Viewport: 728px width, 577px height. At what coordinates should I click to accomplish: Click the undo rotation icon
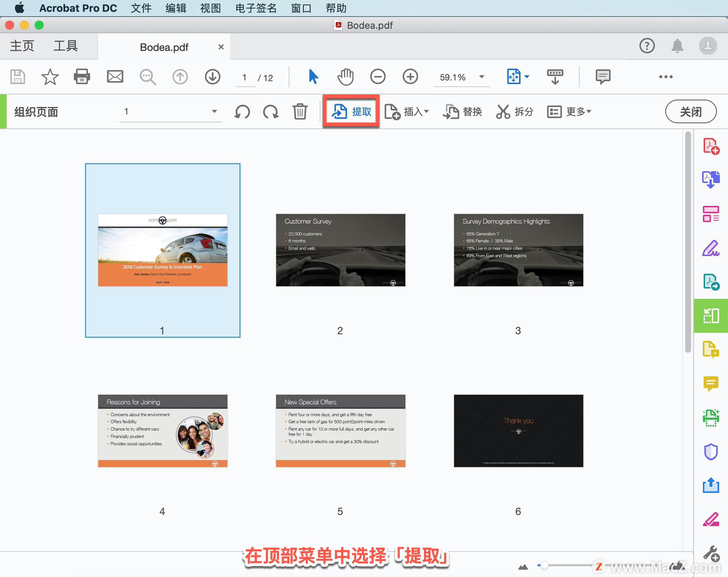(242, 112)
